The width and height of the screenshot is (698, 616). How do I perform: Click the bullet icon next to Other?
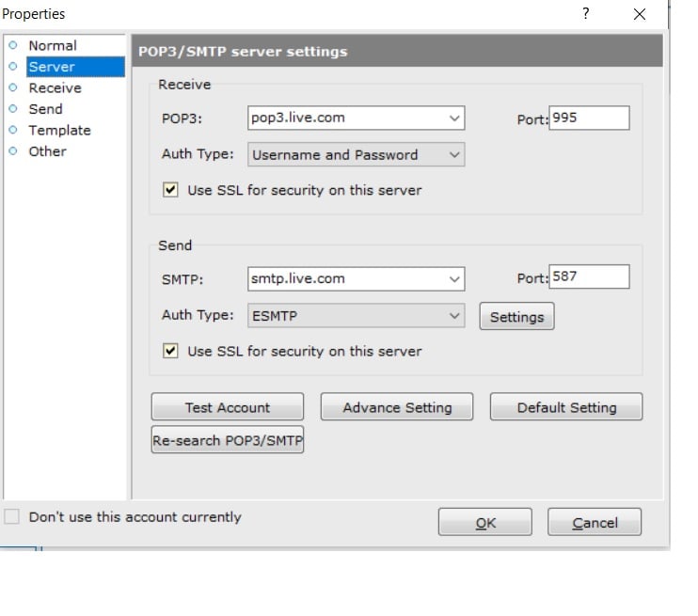click(13, 150)
